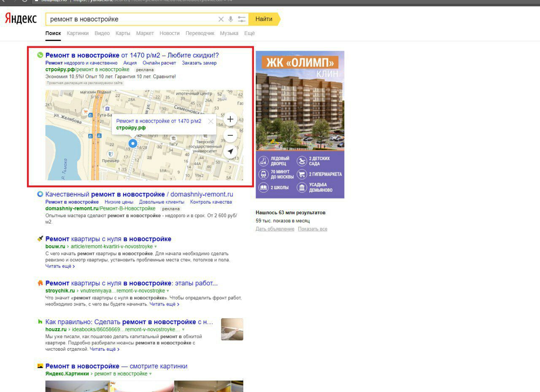Click the bouw.ru result favicon
Viewport: 540px width, 392px height.
[40, 239]
